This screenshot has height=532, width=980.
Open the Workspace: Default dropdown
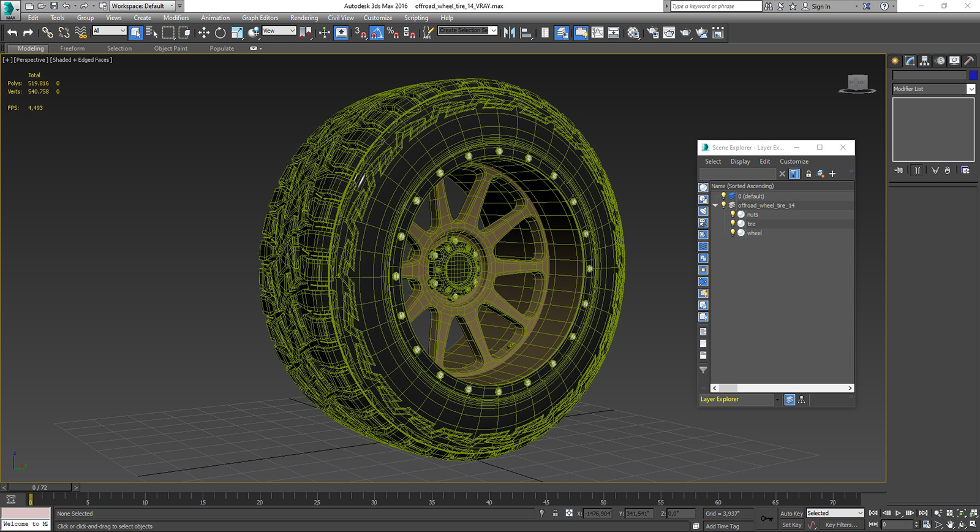[142, 6]
